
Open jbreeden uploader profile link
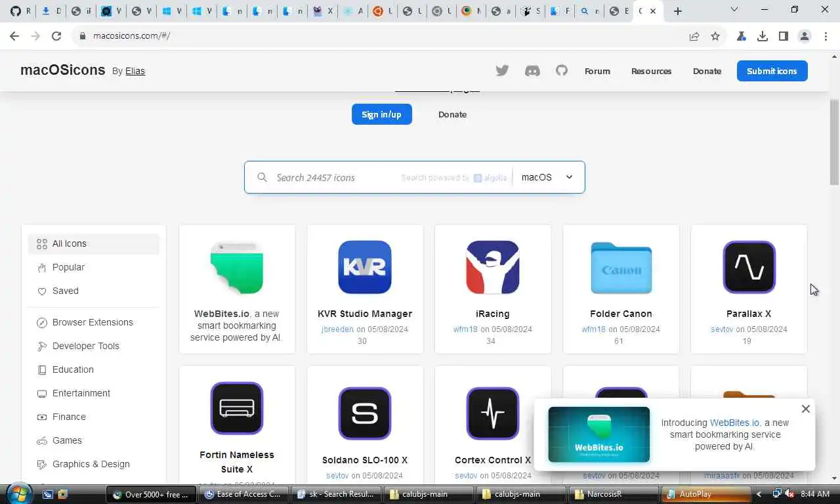[337, 329]
